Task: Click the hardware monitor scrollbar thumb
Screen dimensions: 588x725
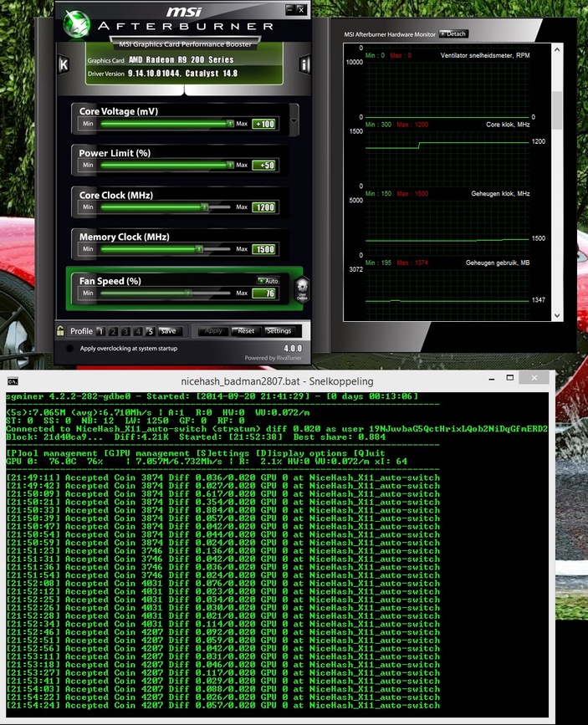Action: (557, 110)
